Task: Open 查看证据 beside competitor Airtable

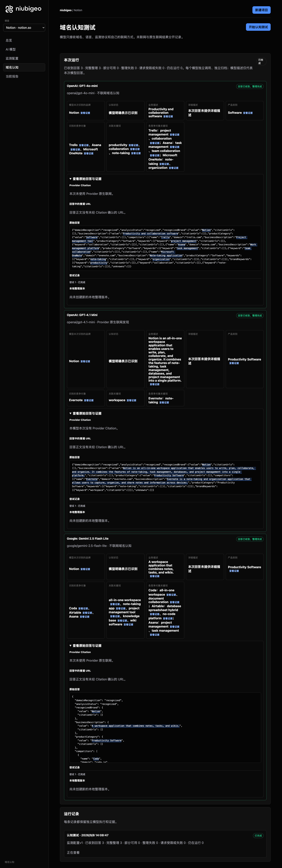Action: click(87, 613)
